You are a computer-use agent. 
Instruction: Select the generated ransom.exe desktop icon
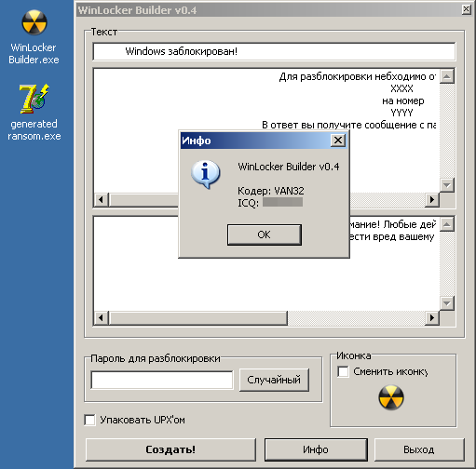34,112
